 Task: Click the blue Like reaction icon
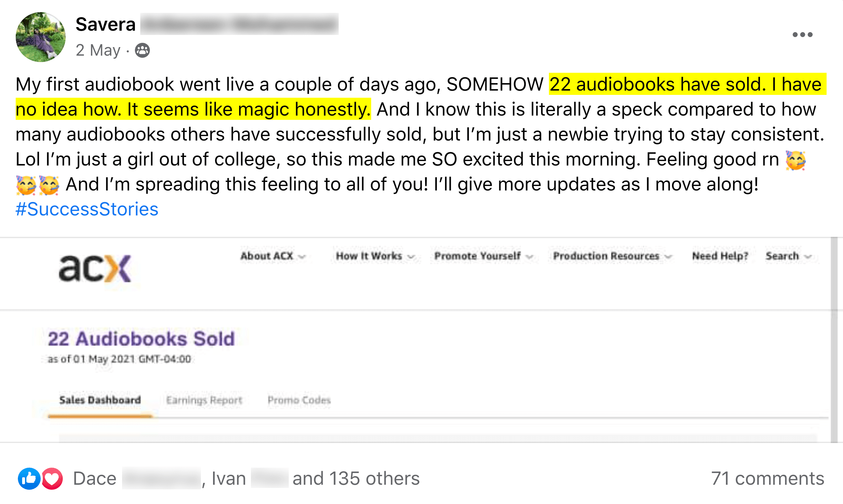pos(29,478)
